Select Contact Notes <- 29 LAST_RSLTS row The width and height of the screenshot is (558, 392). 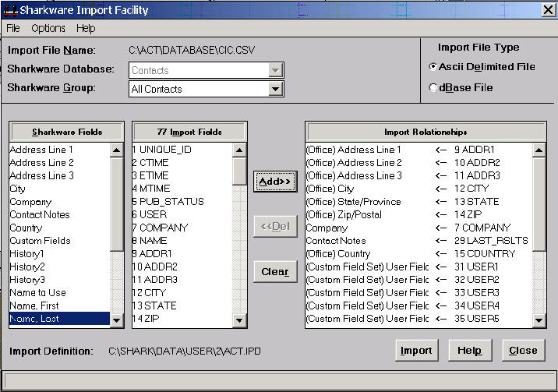click(x=418, y=241)
